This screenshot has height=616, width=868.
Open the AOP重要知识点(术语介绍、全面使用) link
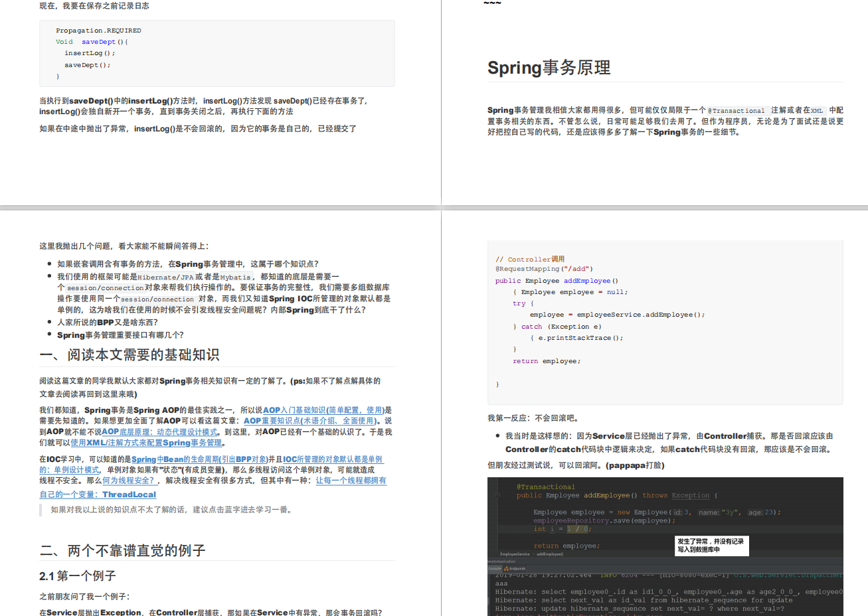click(x=309, y=421)
